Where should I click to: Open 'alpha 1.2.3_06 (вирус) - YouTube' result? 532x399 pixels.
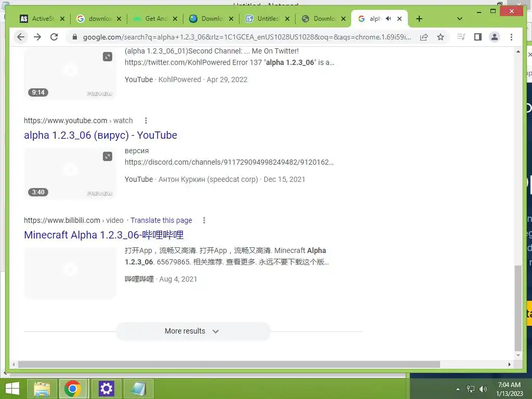pos(100,135)
